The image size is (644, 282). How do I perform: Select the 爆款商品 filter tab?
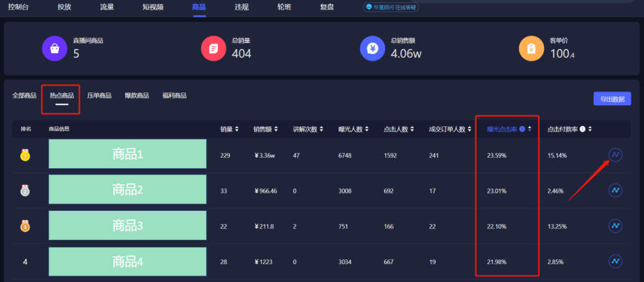(137, 95)
